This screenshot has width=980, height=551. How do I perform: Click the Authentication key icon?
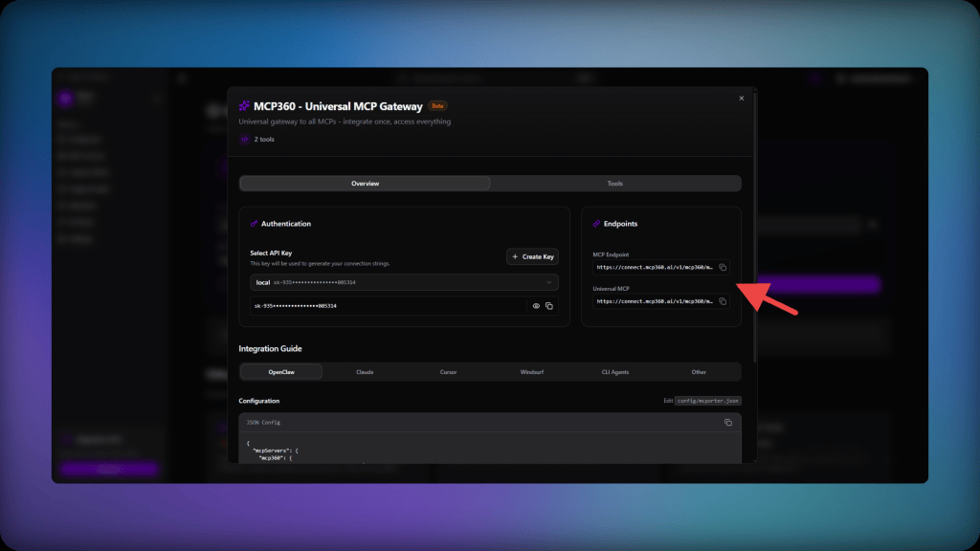[254, 224]
